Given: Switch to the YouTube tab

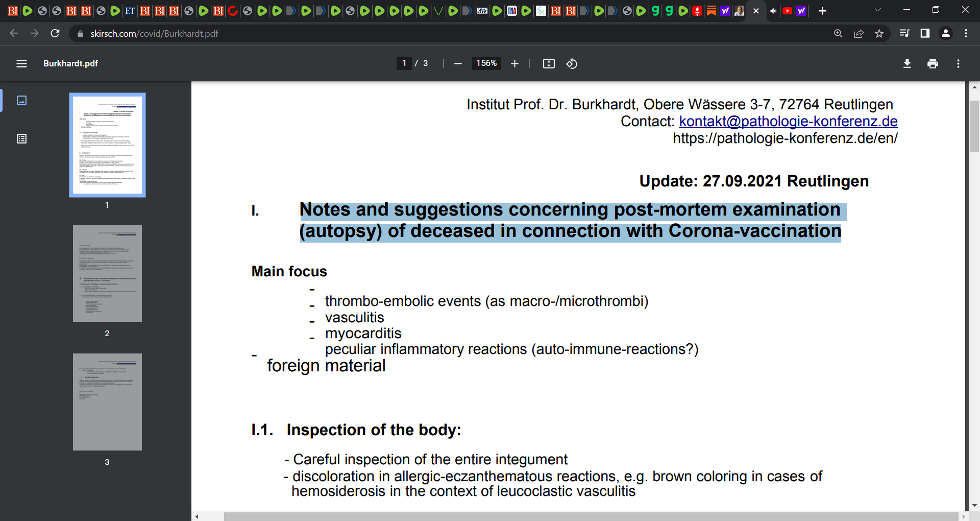Looking at the screenshot, I should pos(788,11).
